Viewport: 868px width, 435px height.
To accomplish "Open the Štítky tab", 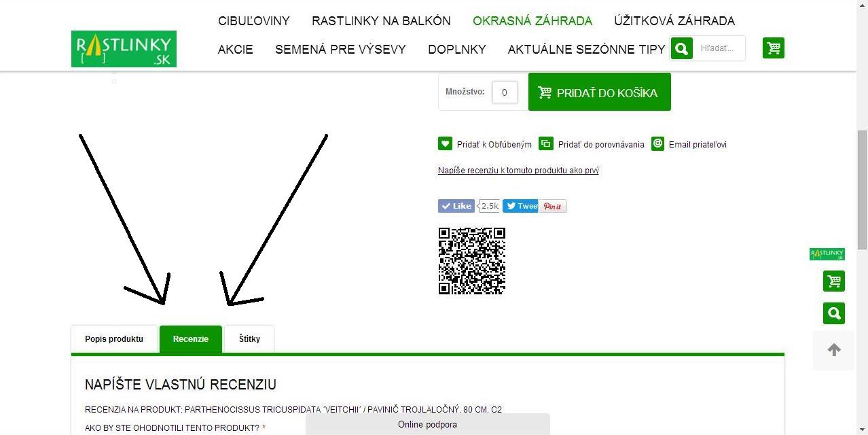I will pos(249,338).
